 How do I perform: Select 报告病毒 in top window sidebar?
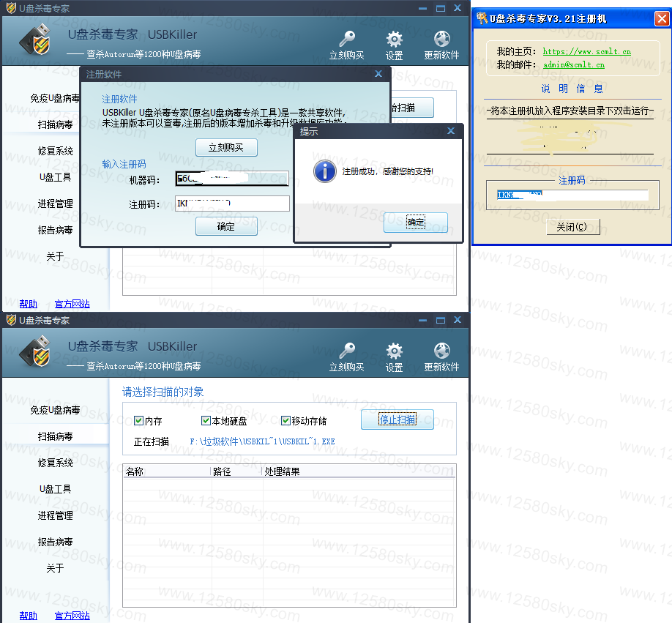(55, 230)
